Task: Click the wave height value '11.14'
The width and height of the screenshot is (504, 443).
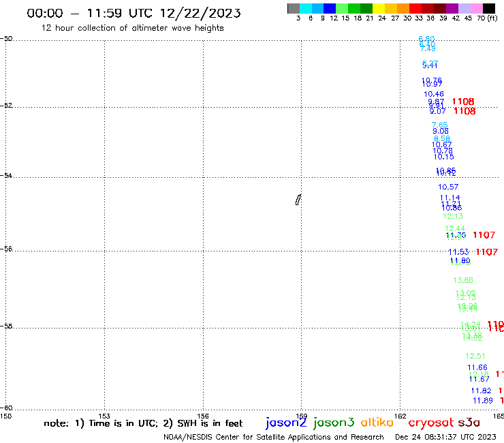Action: click(x=450, y=198)
